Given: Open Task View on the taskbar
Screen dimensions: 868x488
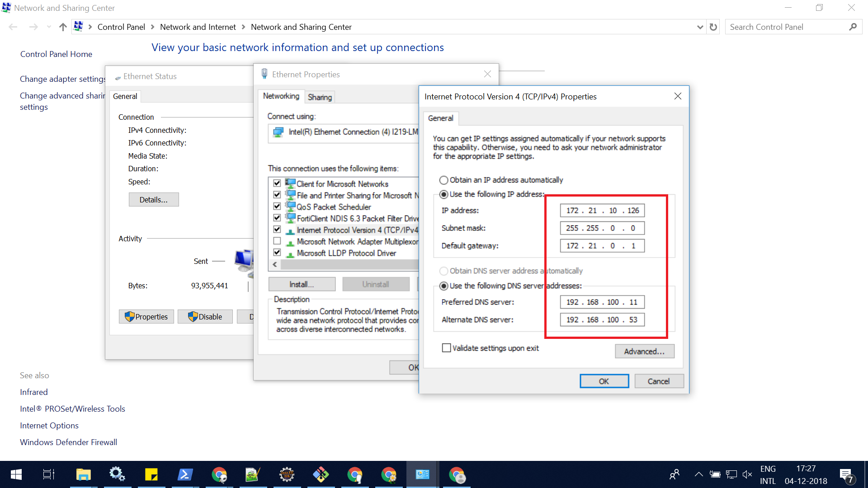Looking at the screenshot, I should [49, 474].
